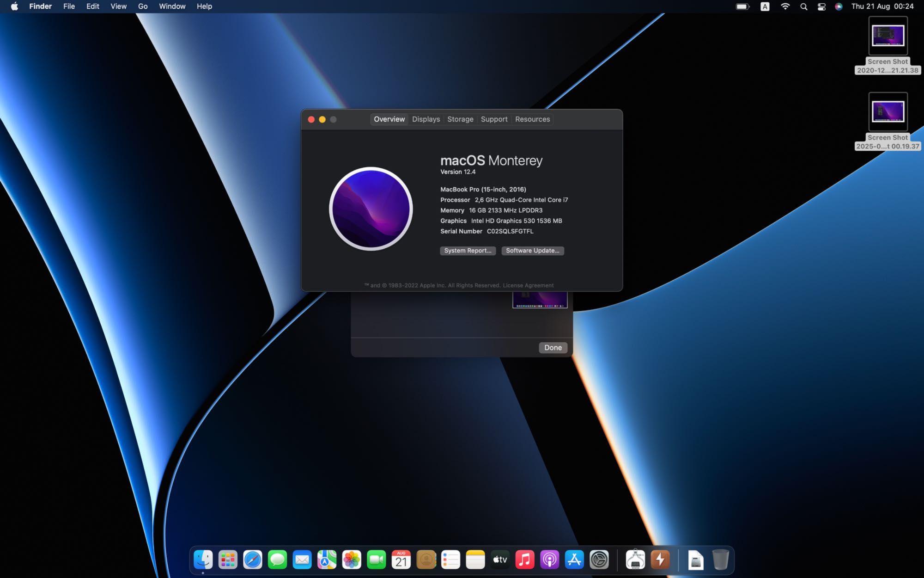The image size is (924, 578).
Task: Click 2,6 GHz Quad-Core processor text
Action: 521,200
